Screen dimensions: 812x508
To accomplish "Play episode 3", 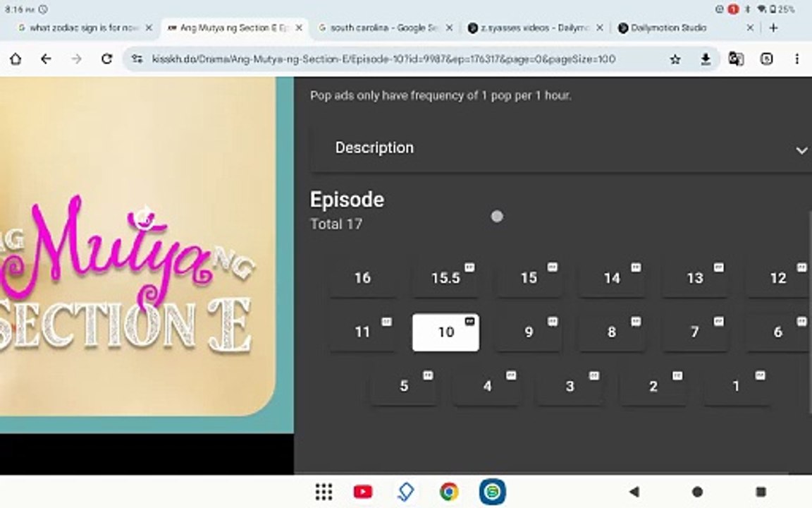I will pos(570,386).
